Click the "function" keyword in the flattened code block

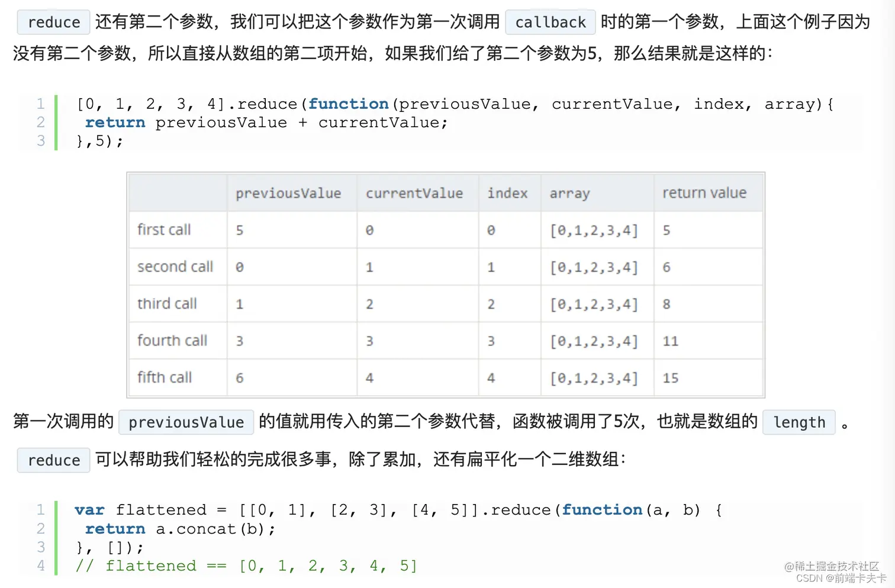point(602,510)
